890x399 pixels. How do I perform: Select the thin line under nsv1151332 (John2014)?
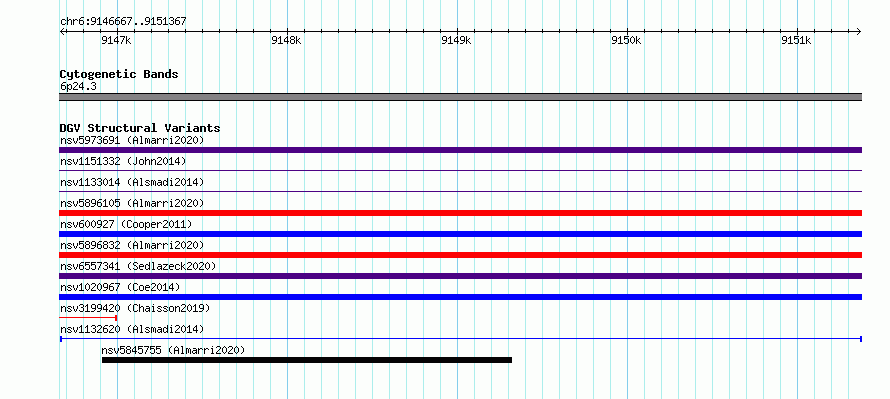tap(460, 170)
